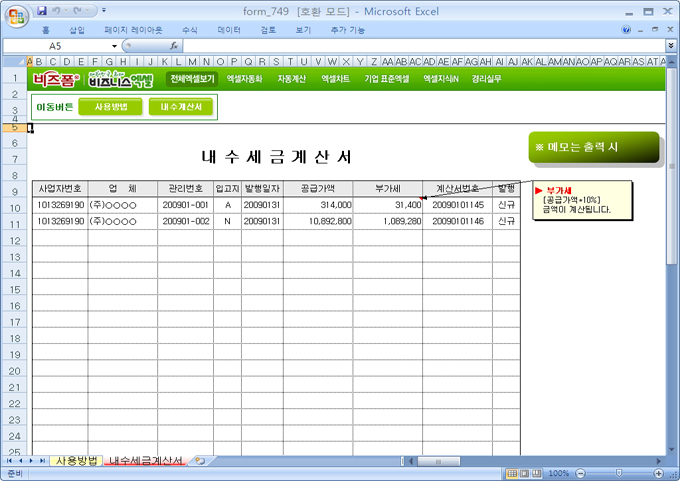Open Customize Quick Access Toolbar dropdown
Screen dimensions: 680x481
(106, 11)
